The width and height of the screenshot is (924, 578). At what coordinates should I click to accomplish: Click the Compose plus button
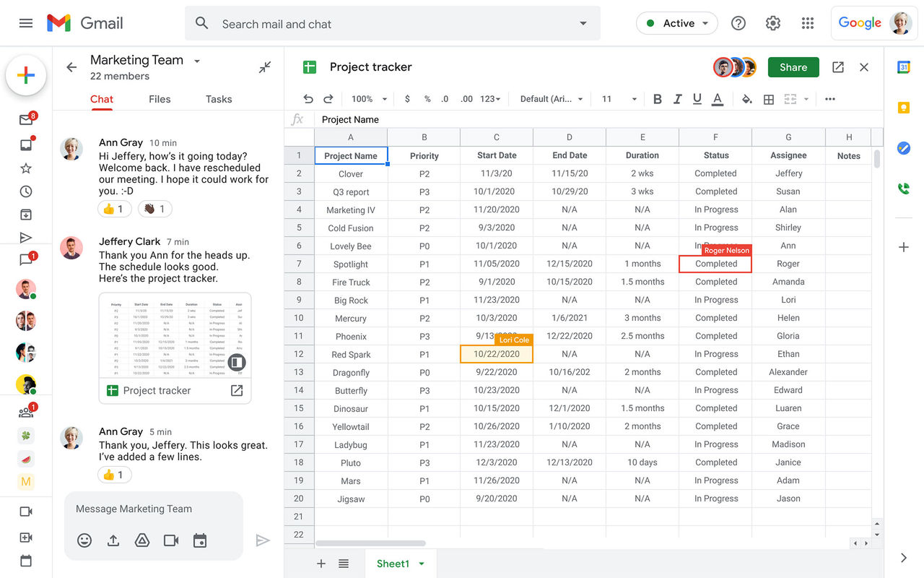coord(26,75)
